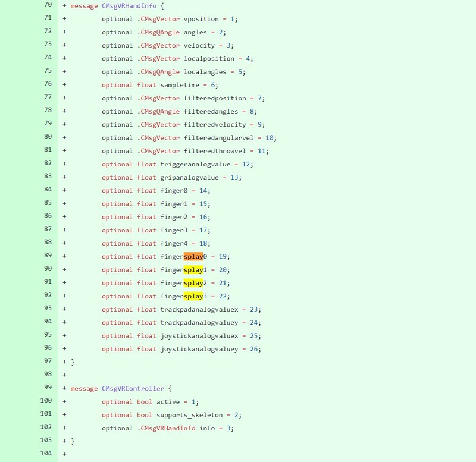Select the text 'CMsgVRHandInfo' on line 70
Viewport: 476px width, 462px height.
point(129,6)
